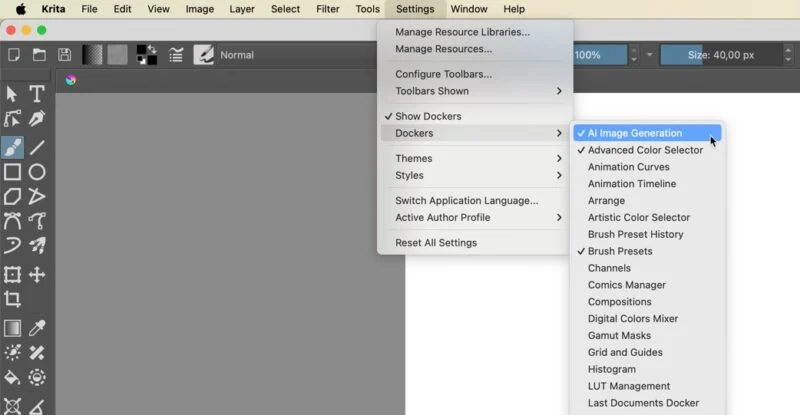Enable the Last Documents Docker entry
This screenshot has width=800, height=415.
(x=647, y=403)
